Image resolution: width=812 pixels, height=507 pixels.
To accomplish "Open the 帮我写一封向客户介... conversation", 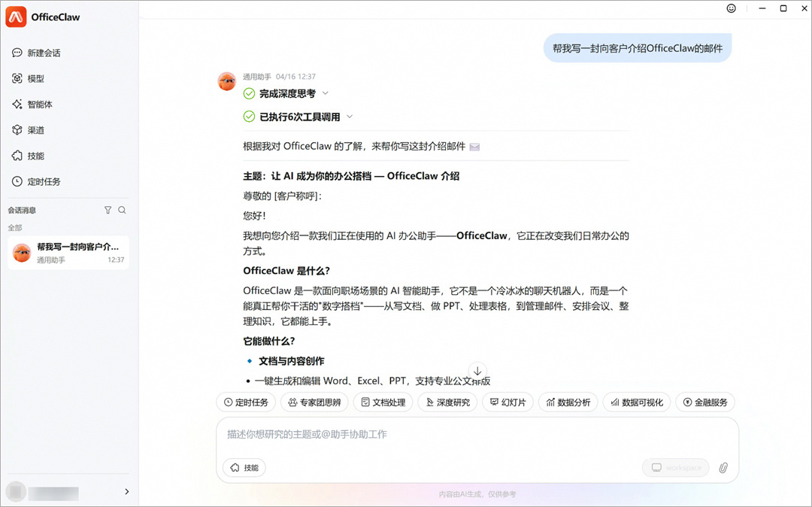I will [x=68, y=253].
